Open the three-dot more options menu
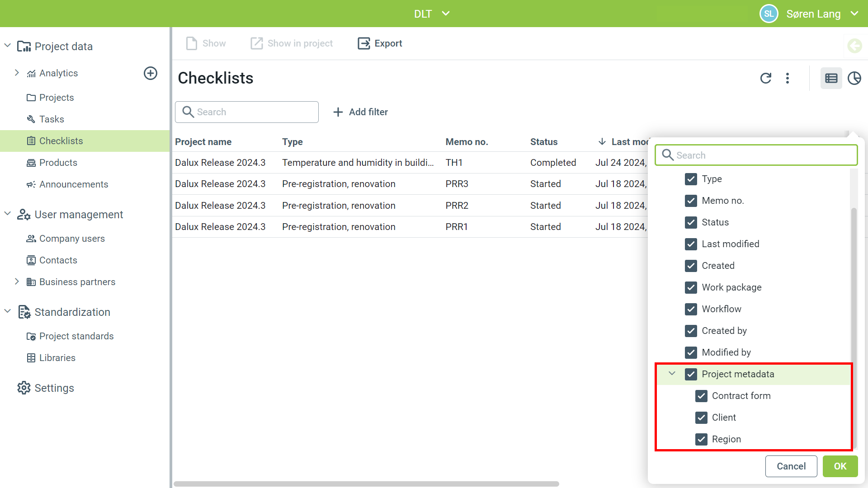This screenshot has width=868, height=488. 788,78
